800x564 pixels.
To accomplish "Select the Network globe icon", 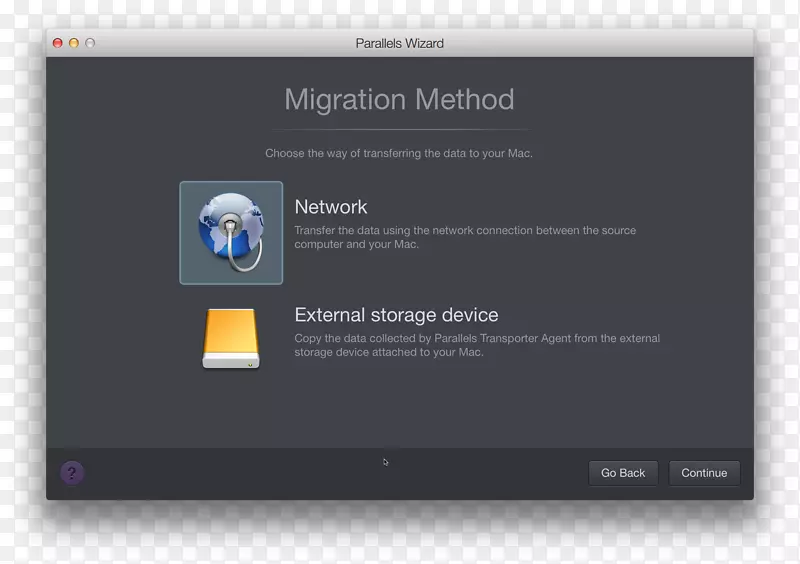I will coord(231,233).
